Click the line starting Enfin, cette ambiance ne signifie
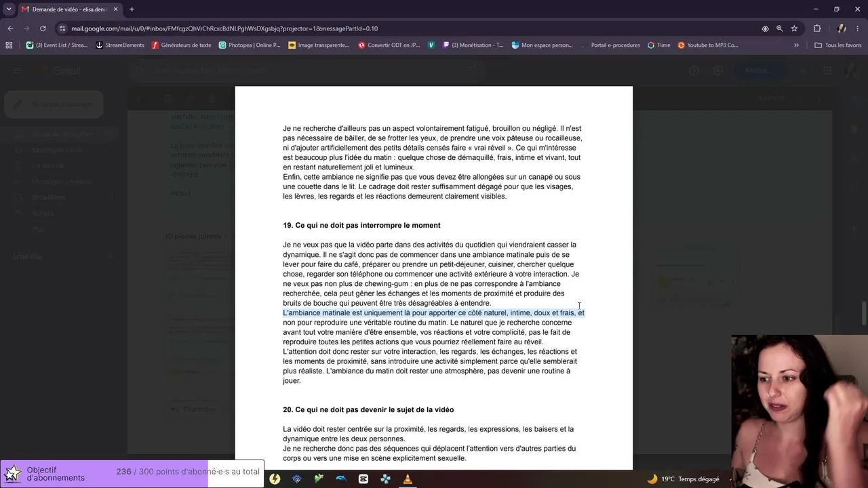Image resolution: width=868 pixels, height=488 pixels. coord(431,177)
